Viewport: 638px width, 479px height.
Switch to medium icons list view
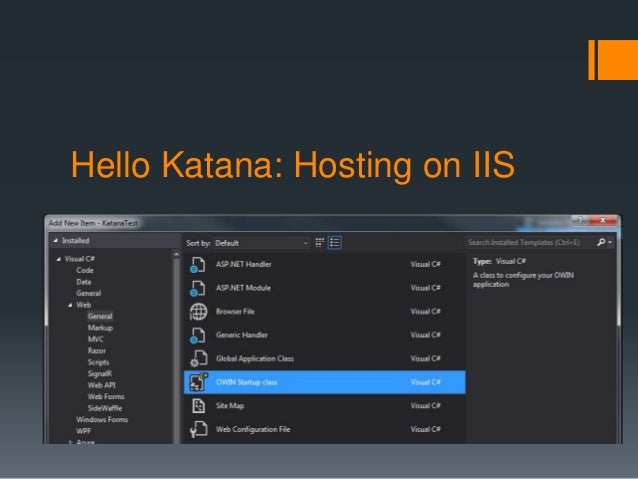(335, 242)
